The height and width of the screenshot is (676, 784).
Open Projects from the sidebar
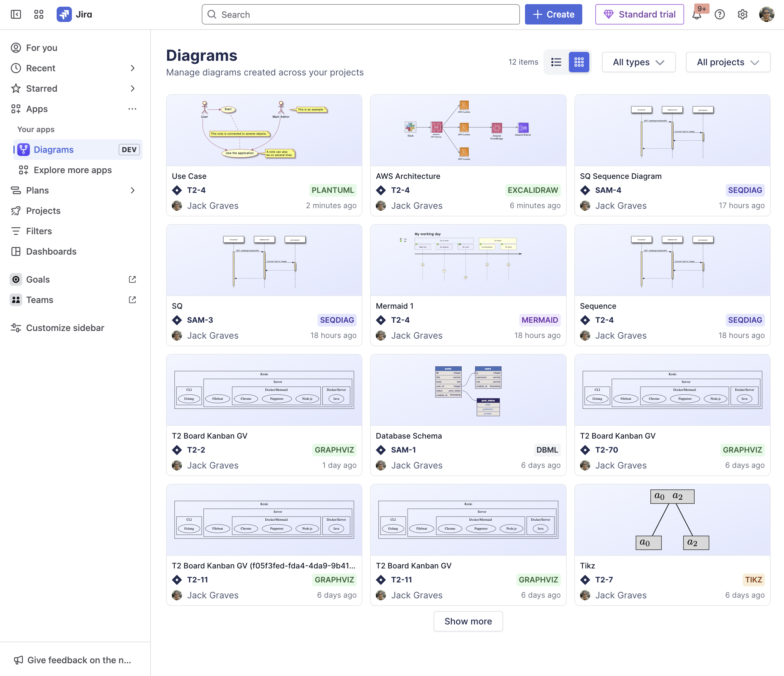[x=43, y=211]
